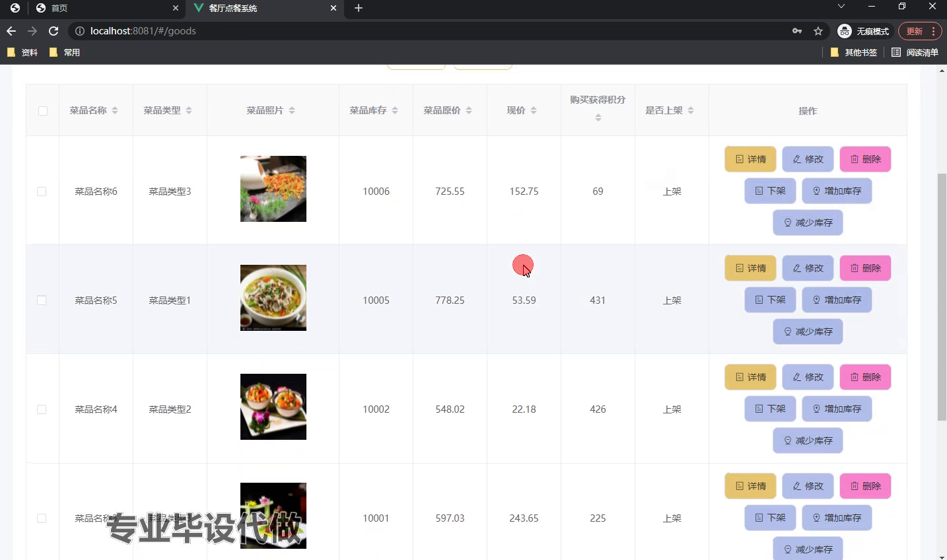Open 详情 for 菜品名称4
Screen dimensions: 947x560
point(750,377)
